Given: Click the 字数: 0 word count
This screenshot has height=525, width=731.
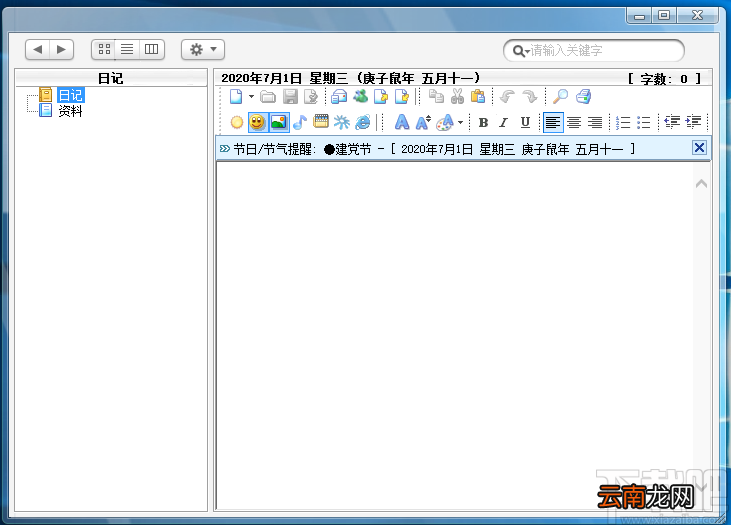Looking at the screenshot, I should pos(664,78).
